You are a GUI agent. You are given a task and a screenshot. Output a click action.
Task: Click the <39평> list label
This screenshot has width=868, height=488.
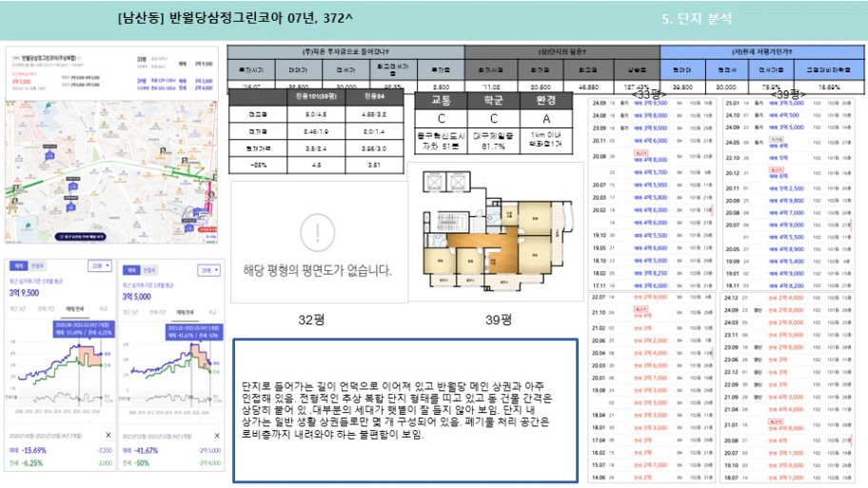point(788,94)
